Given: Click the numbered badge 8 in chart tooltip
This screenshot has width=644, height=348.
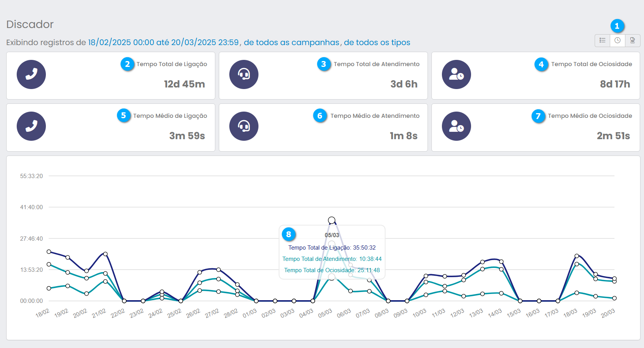Looking at the screenshot, I should 289,234.
